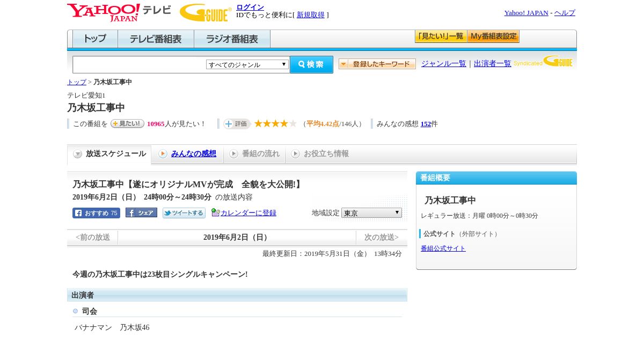Image resolution: width=644 pixels, height=338 pixels.
Task: Click the Yahoo! JAPAN テレビ logo
Action: click(x=119, y=12)
